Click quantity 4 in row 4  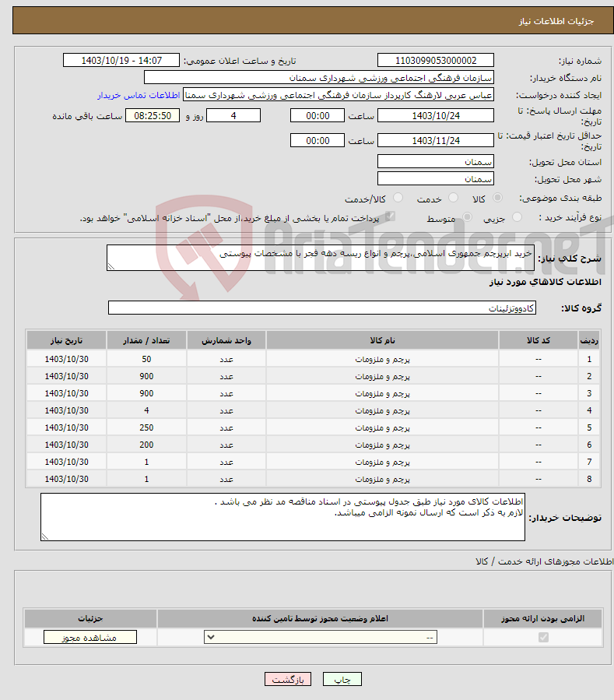[146, 410]
